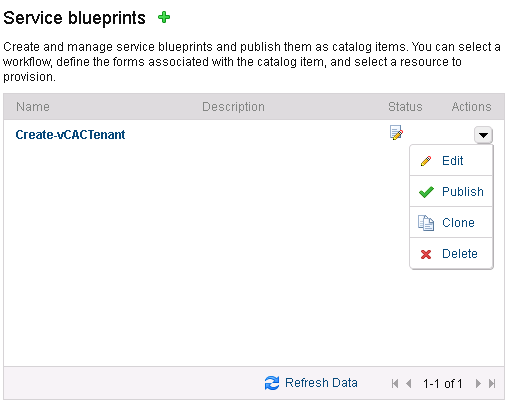Image resolution: width=517 pixels, height=414 pixels.
Task: Collapse the Actions dropdown arrow for Create-vCACTenant
Action: [x=483, y=135]
